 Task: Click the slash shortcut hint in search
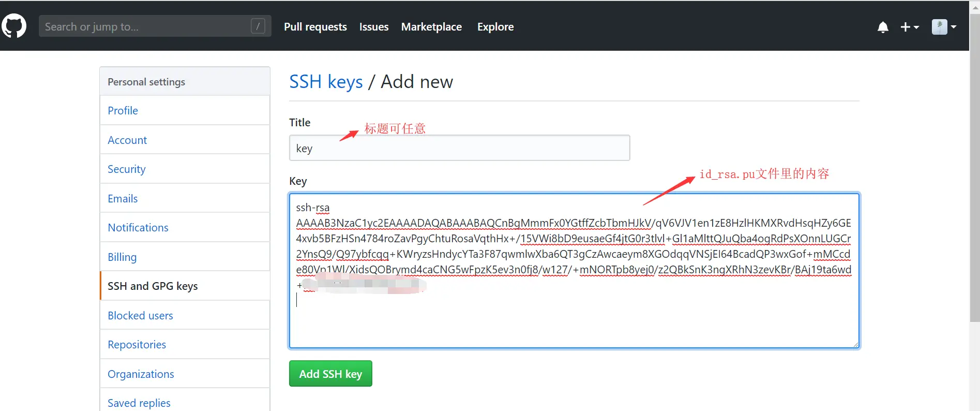coord(258,26)
